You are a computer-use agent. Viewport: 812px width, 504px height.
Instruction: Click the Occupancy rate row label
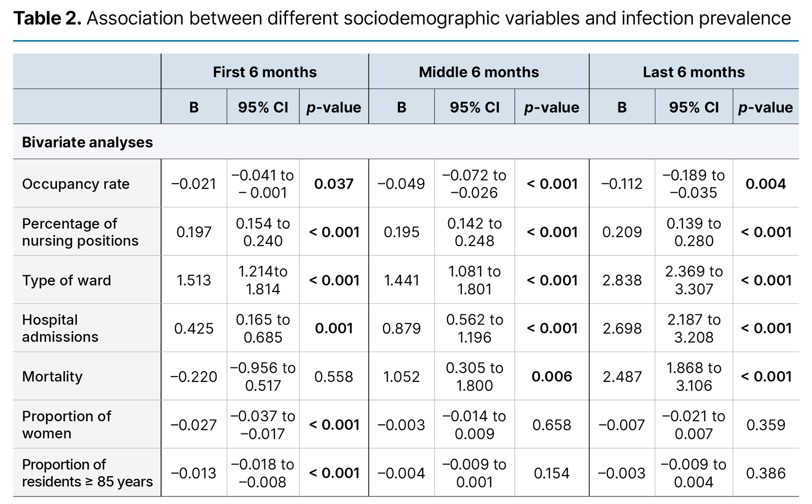(76, 184)
